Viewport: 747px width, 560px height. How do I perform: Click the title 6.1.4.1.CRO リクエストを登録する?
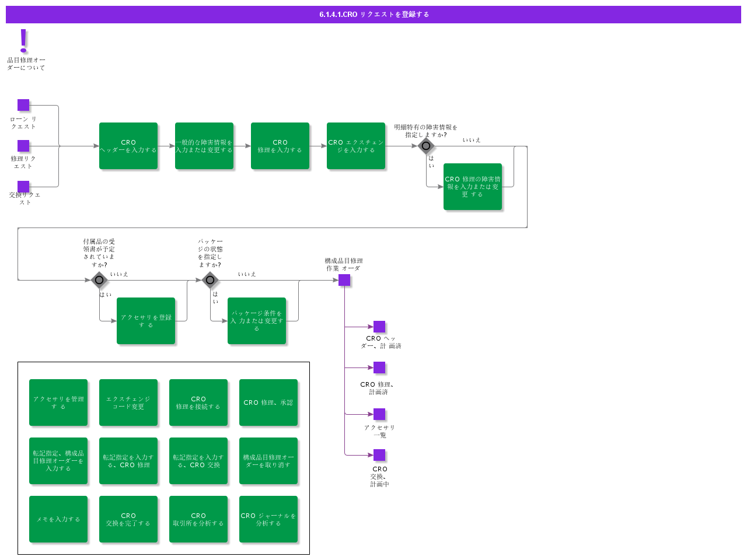(x=373, y=15)
